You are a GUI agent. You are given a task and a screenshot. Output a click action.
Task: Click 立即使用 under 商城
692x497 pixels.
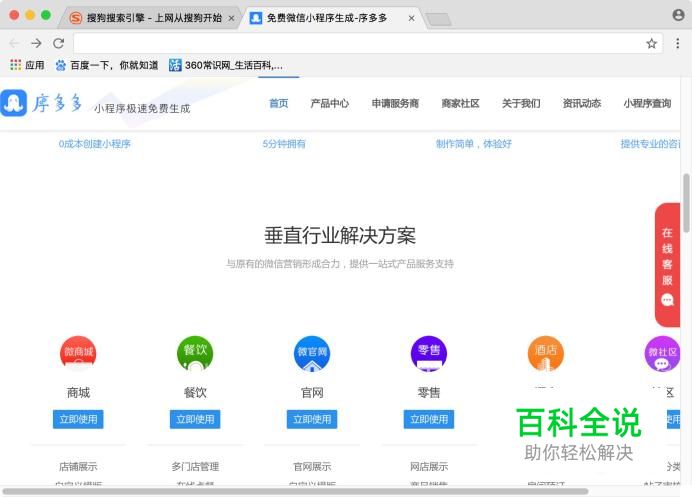click(78, 419)
